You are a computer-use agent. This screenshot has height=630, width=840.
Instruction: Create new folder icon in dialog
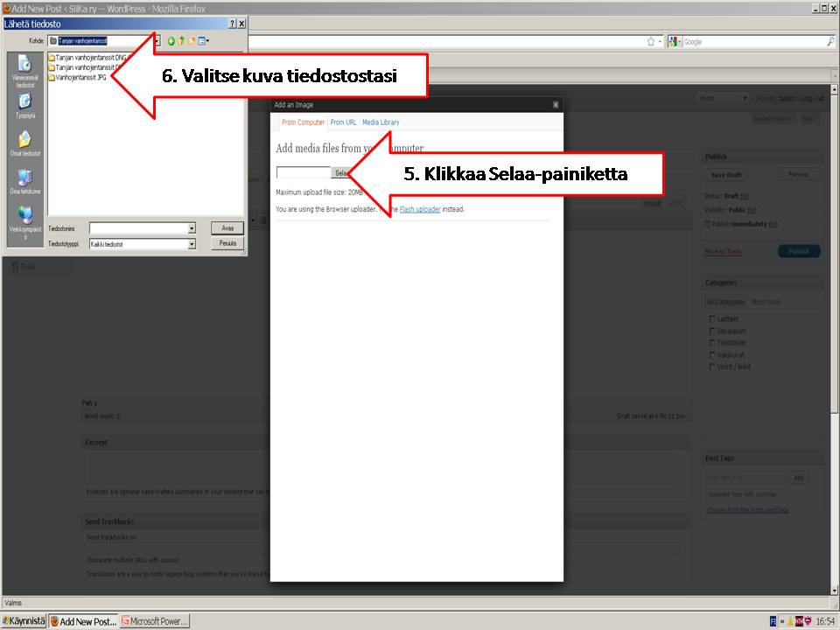pos(192,41)
